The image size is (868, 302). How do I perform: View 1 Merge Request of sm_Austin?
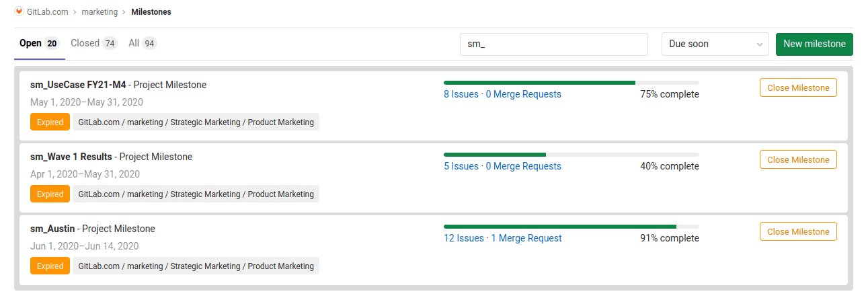coord(526,238)
